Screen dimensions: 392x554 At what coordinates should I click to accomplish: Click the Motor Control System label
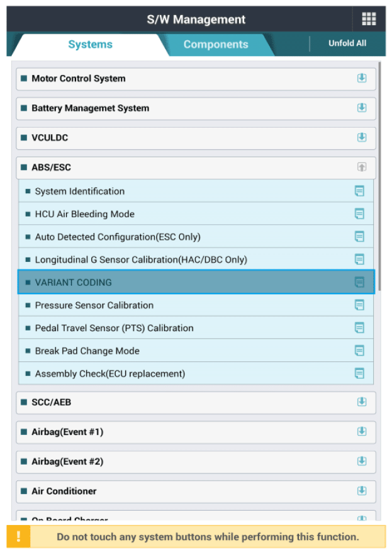(x=79, y=79)
